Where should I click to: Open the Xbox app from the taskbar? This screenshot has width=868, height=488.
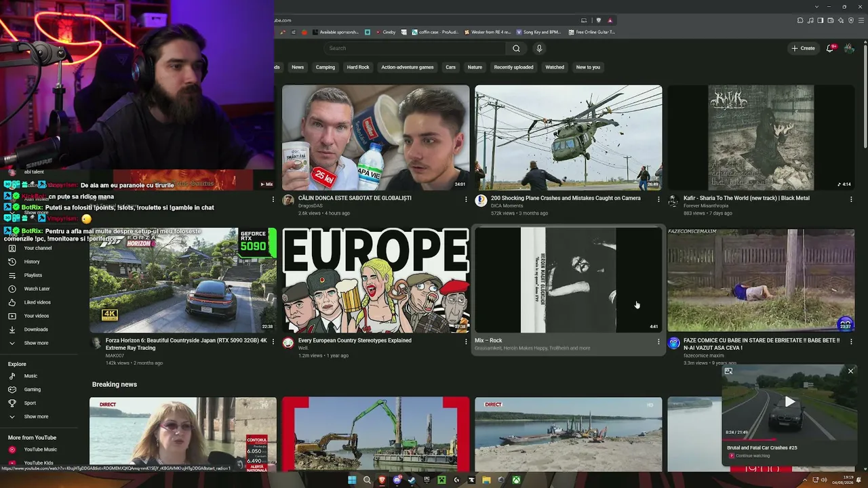(x=516, y=481)
